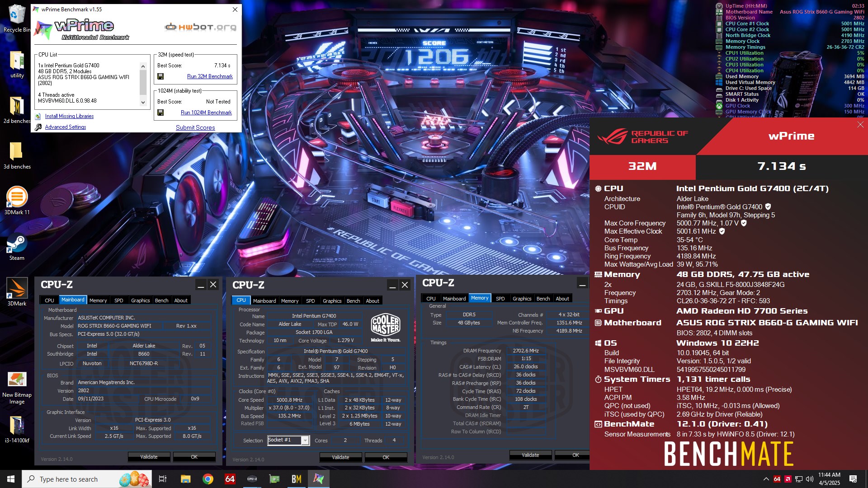This screenshot has height=488, width=868.
Task: Open the Memory tab in Mainboard CPU-Z window
Action: (x=98, y=300)
